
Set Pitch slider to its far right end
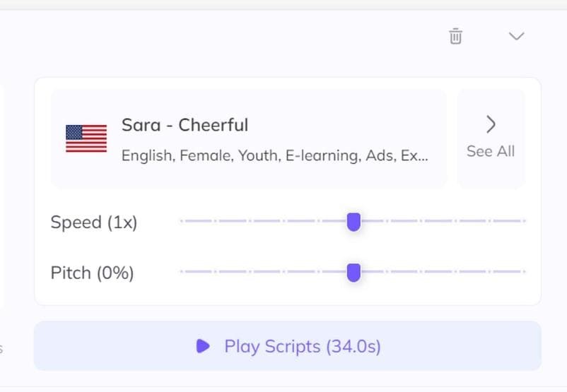[524, 271]
